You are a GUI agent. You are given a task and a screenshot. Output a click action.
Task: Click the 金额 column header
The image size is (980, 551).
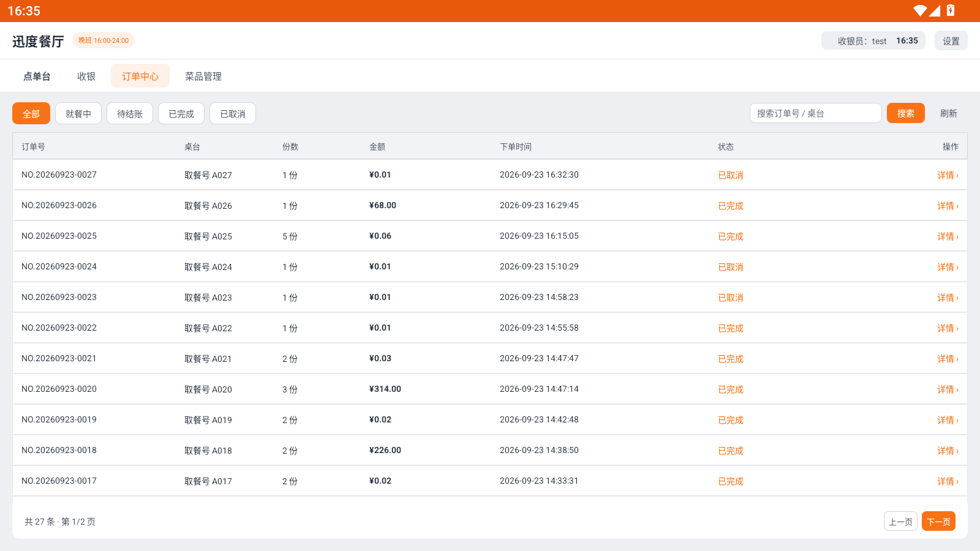tap(377, 147)
